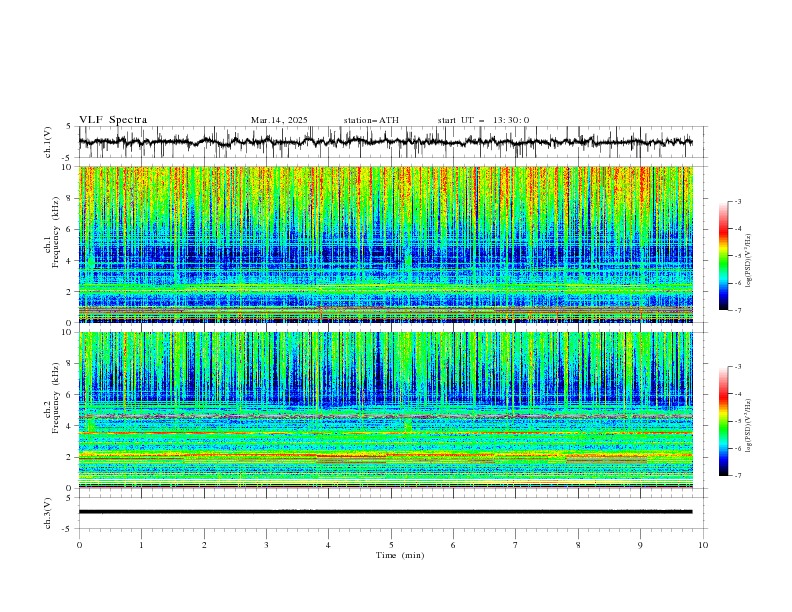Click time axis tick label "7"
792x612 pixels.
(x=516, y=545)
